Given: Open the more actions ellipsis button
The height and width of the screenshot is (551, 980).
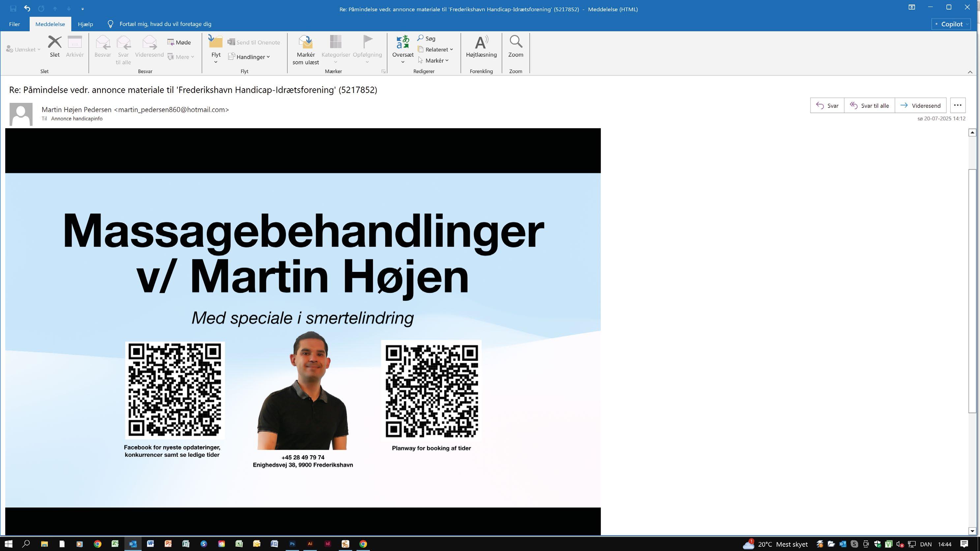Looking at the screenshot, I should pos(958,105).
